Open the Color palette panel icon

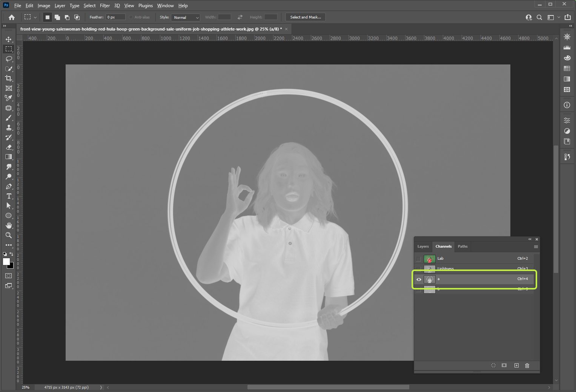(567, 58)
